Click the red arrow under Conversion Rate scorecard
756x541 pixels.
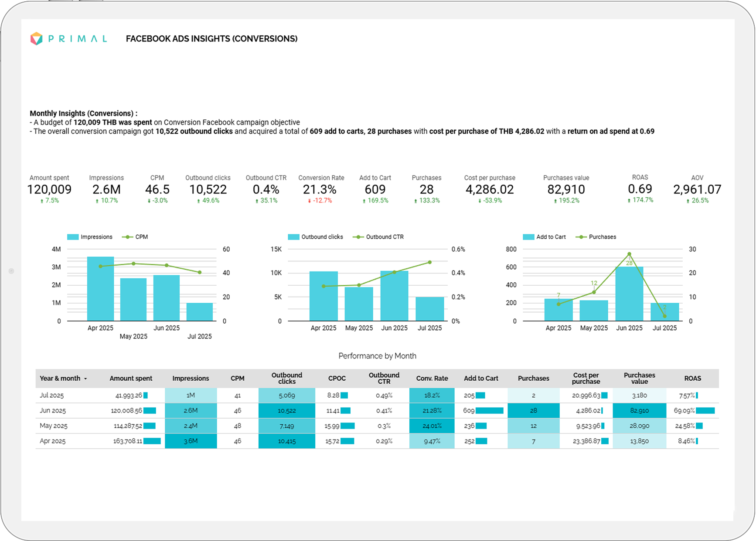click(x=309, y=201)
